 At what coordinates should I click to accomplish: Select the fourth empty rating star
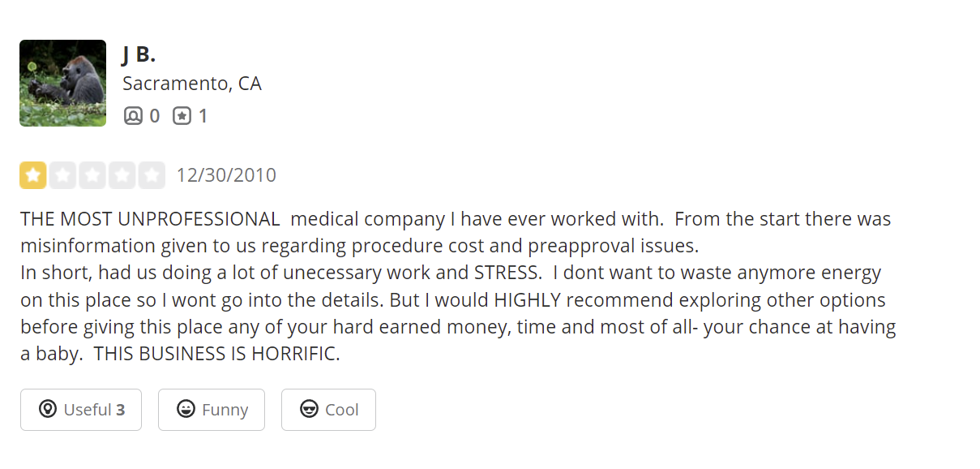(x=122, y=175)
